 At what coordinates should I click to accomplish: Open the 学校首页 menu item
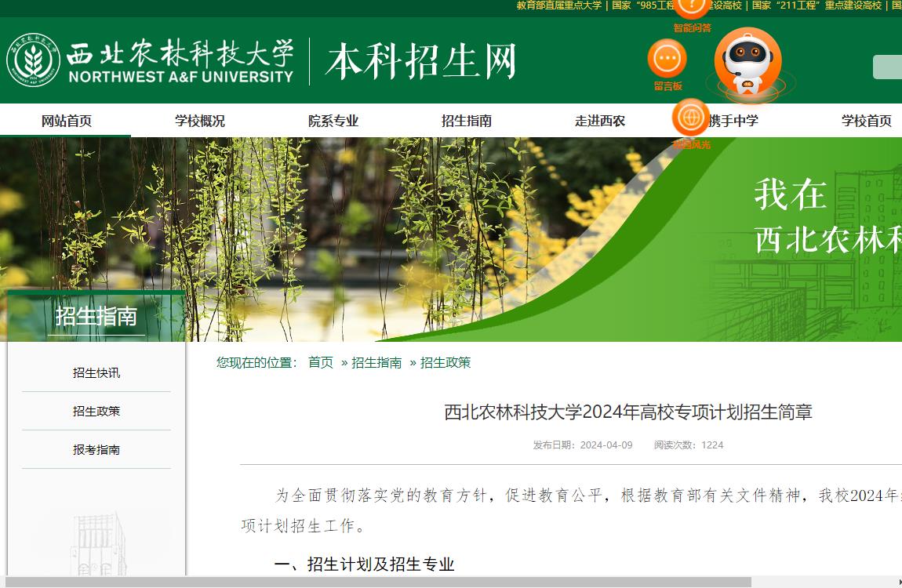[x=867, y=121]
